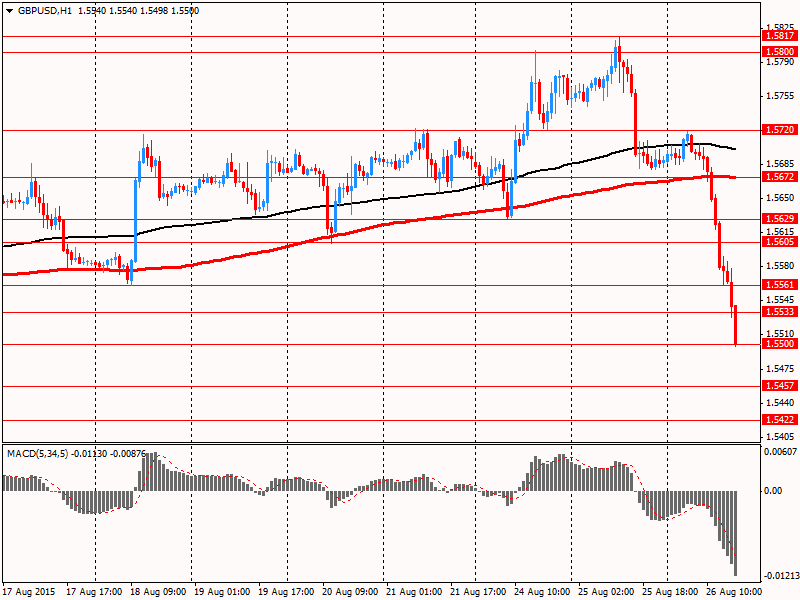Click the 1.5422 support level label
800x600 pixels.
click(779, 420)
